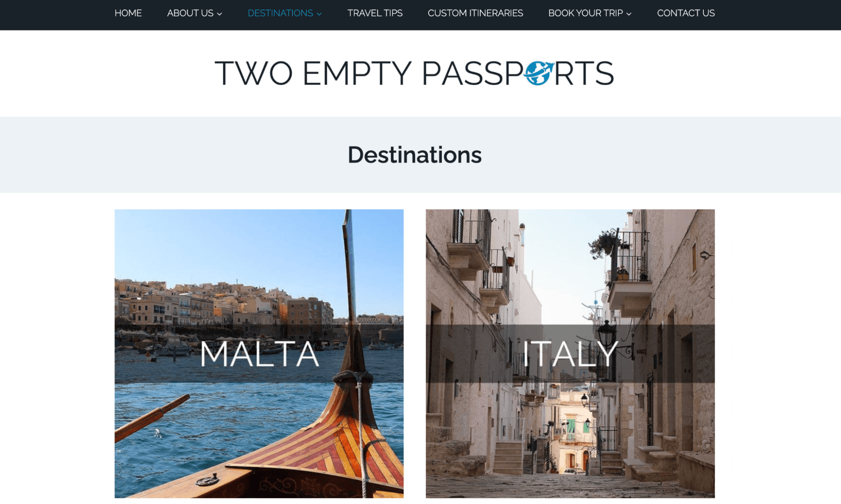Viewport: 841px width, 504px height.
Task: Expand the Book Your Trip chevron
Action: pos(629,14)
